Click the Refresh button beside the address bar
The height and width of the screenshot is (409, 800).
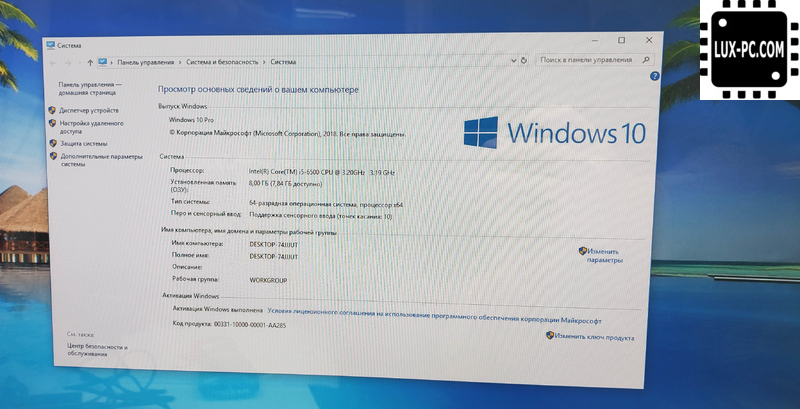click(x=523, y=60)
